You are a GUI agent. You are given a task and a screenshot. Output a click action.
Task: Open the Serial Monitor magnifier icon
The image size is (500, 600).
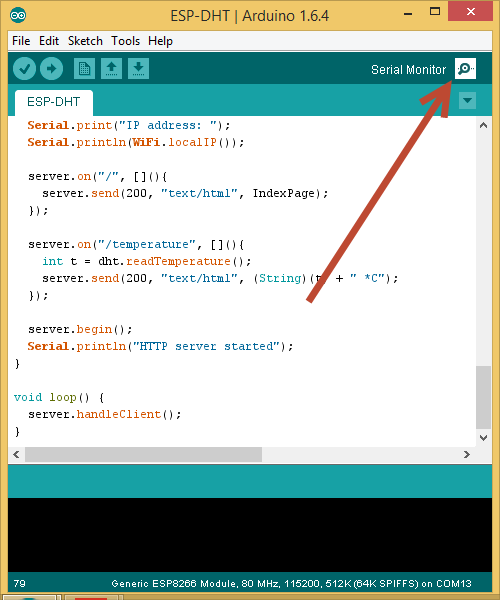465,68
